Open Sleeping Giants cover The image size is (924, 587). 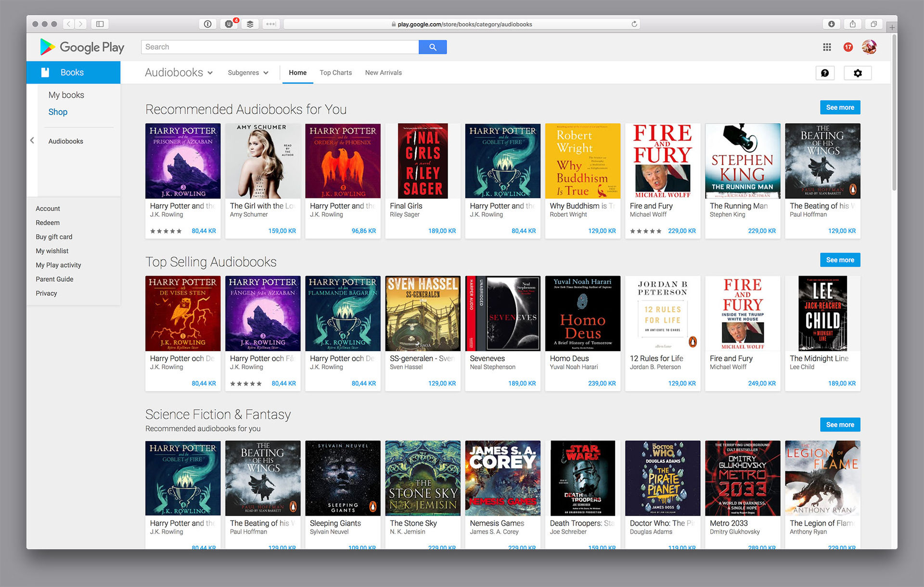tap(343, 478)
